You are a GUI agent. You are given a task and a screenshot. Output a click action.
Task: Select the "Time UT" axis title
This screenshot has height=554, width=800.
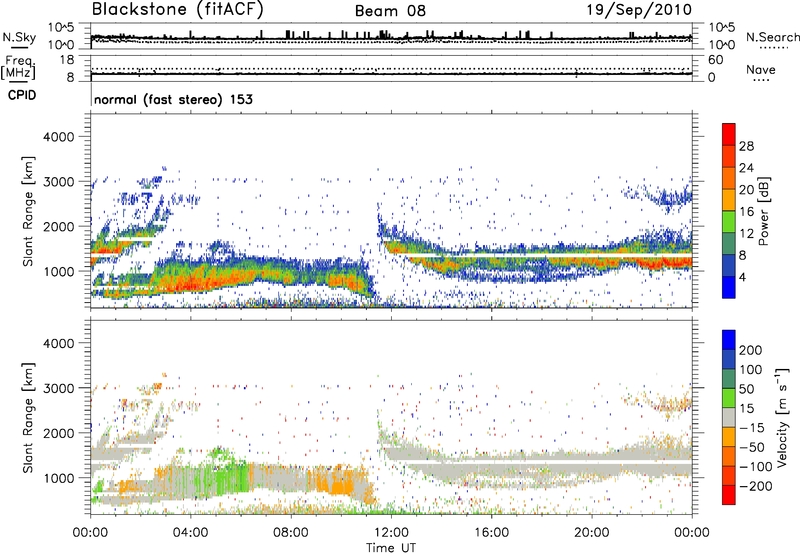point(391,548)
